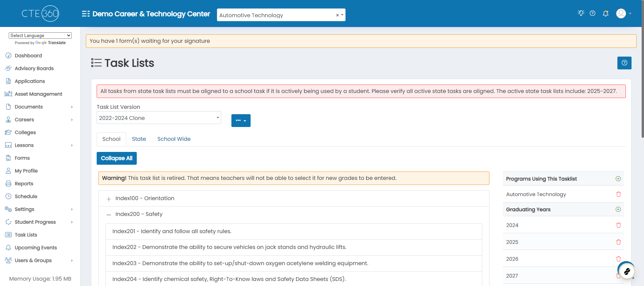Viewport: 644px width, 286px height.
Task: Delete graduating year 2024
Action: click(618, 225)
